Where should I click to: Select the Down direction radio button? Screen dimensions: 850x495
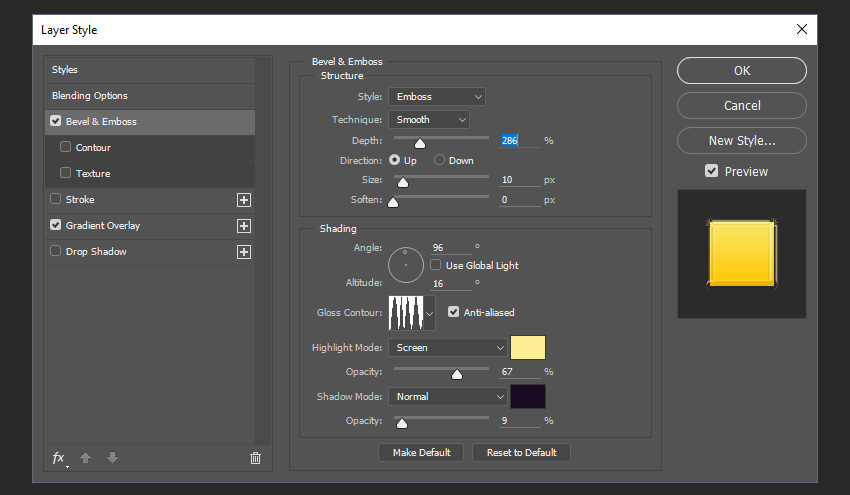[439, 160]
